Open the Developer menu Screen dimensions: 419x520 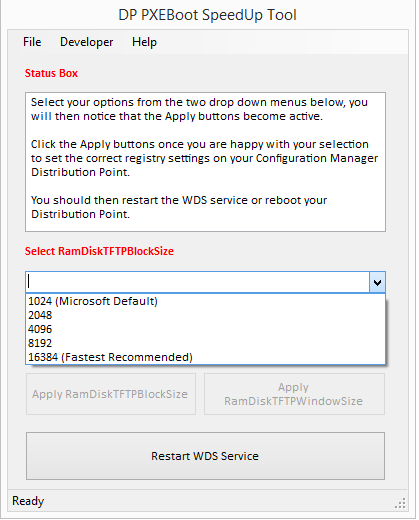[x=86, y=42]
